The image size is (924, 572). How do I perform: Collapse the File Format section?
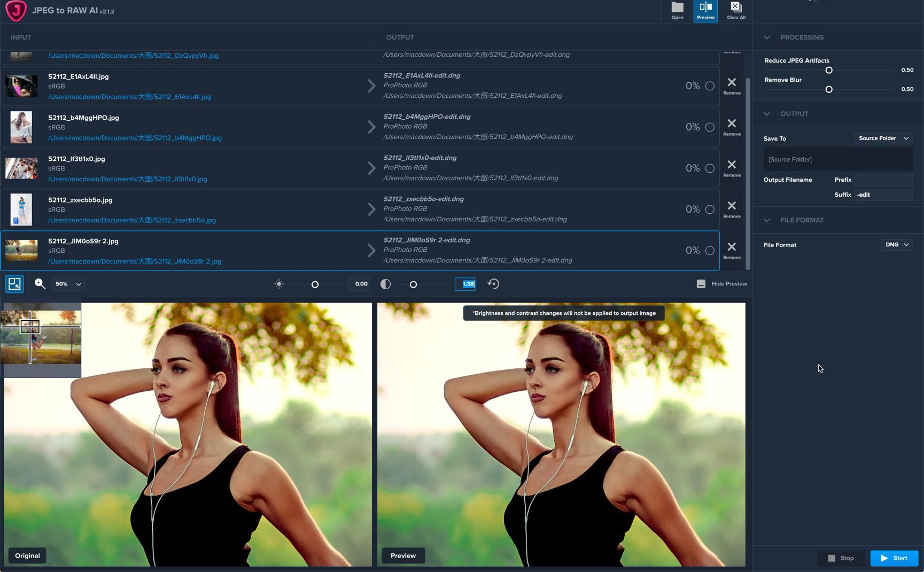[767, 220]
